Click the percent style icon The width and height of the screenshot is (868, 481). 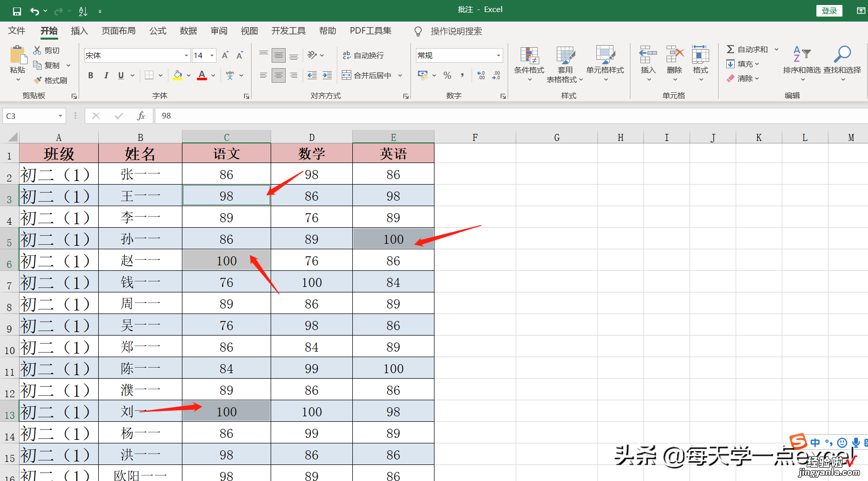click(x=448, y=75)
